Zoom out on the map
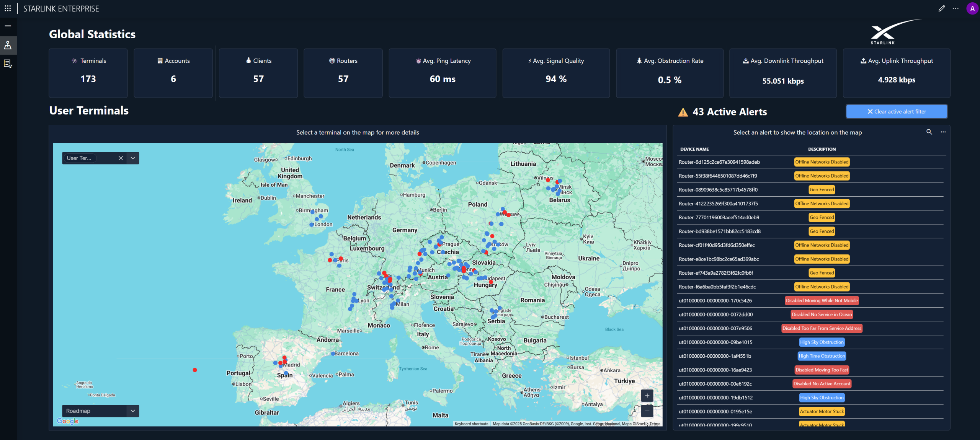 coord(647,411)
